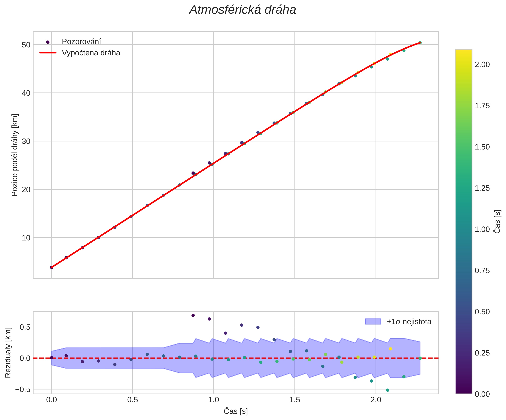506x420 pixels.
Task: Click the colorbar tick label 1.00
Action: (x=482, y=229)
